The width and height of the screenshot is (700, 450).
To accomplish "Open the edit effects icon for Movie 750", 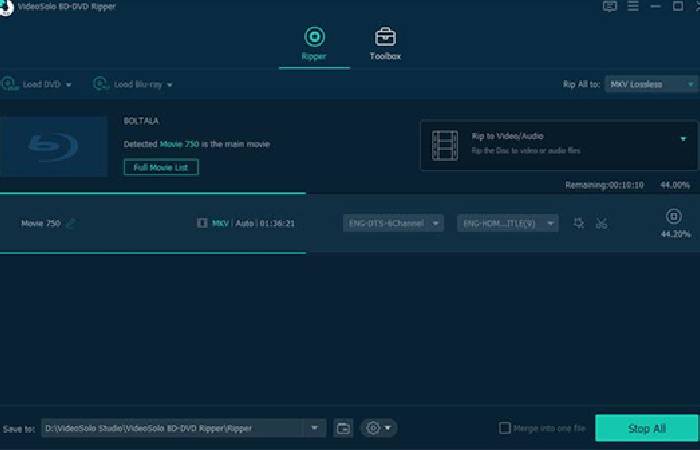I will point(579,223).
